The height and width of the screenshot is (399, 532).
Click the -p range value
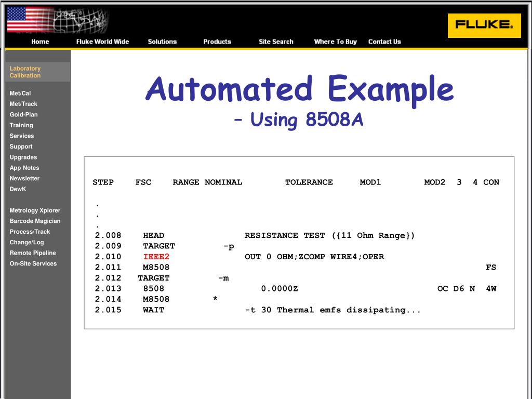coord(229,247)
